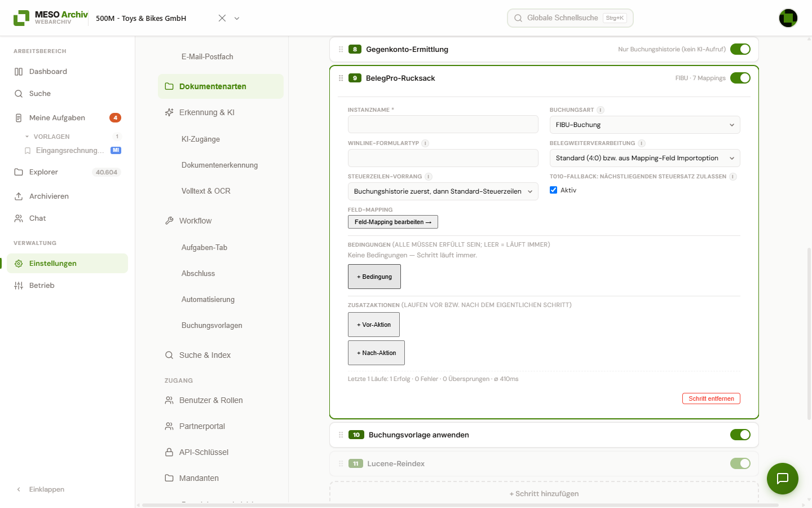Expand the mandant selector chevron
This screenshot has width=812, height=508.
(x=237, y=18)
